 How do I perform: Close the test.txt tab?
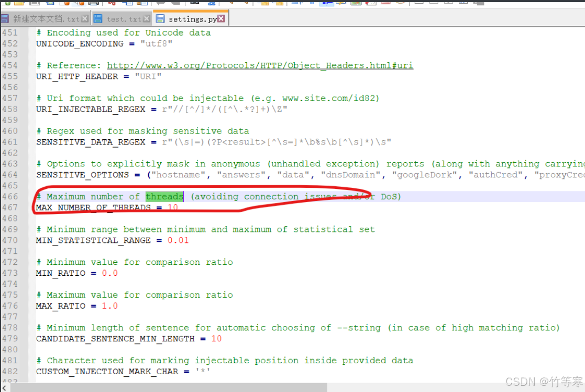pos(146,19)
